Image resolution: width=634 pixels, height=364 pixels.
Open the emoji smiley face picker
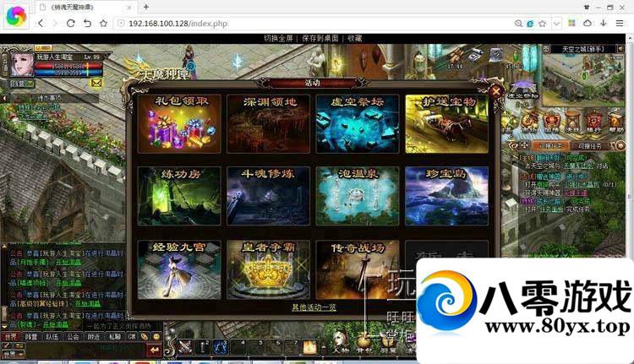click(x=156, y=336)
